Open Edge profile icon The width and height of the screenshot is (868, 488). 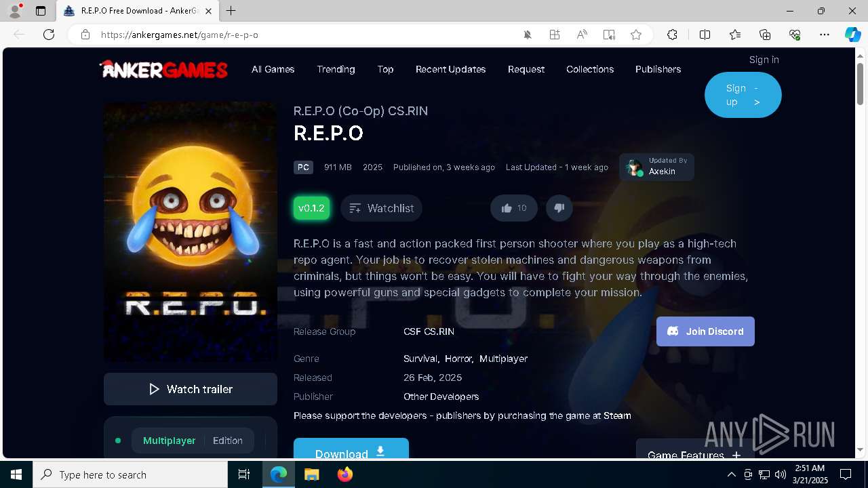click(15, 11)
